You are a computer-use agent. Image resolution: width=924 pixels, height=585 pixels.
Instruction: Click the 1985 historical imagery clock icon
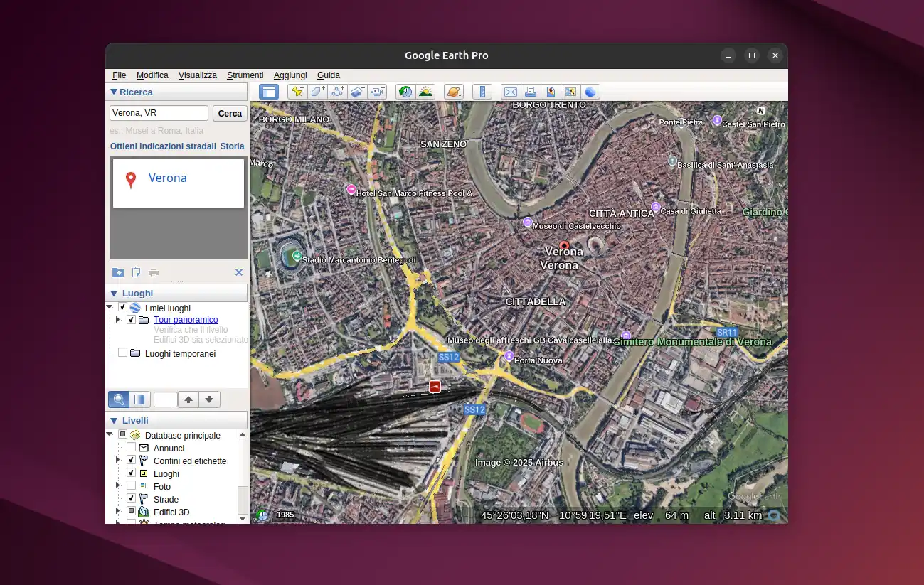[x=262, y=515]
